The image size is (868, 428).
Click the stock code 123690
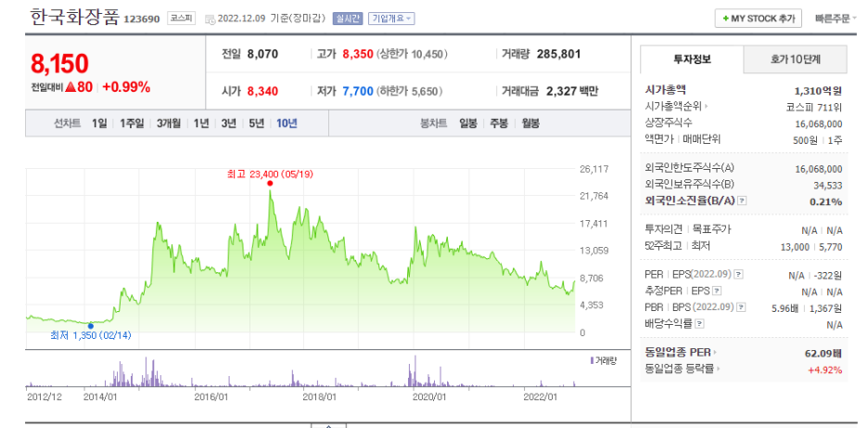tap(142, 19)
